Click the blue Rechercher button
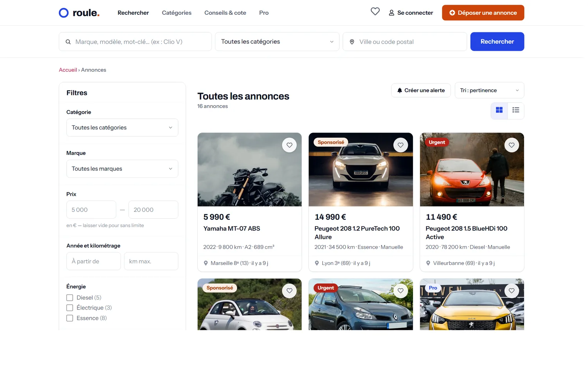Image resolution: width=588 pixels, height=368 pixels. (497, 42)
